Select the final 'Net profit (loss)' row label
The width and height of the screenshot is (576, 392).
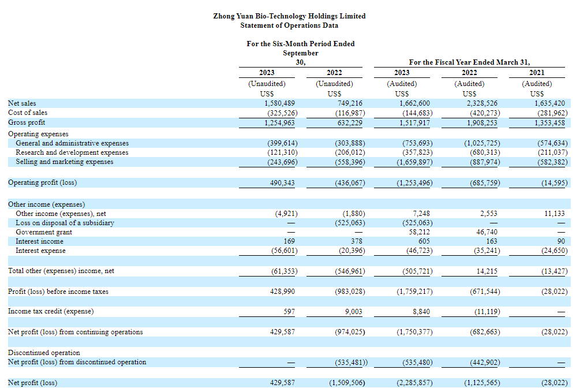32,382
